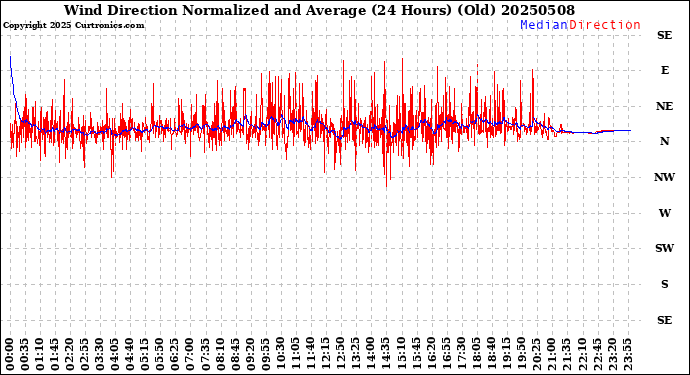This screenshot has height=375, width=690.
Task: Click the 02:55 time axis label
Action: (x=85, y=354)
